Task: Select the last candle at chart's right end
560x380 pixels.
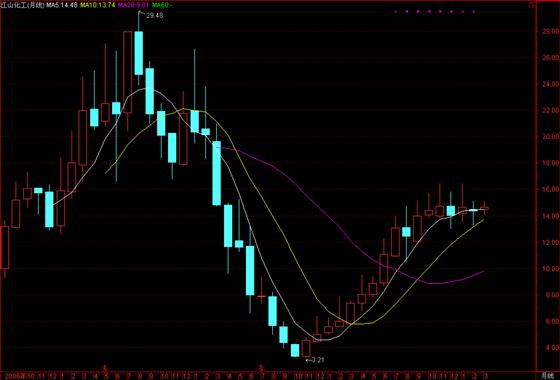Action: [485, 208]
